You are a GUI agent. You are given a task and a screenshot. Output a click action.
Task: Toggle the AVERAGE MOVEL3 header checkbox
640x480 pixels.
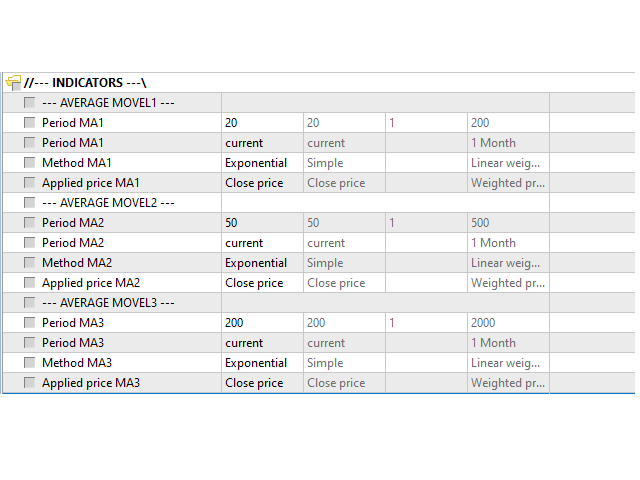point(29,302)
